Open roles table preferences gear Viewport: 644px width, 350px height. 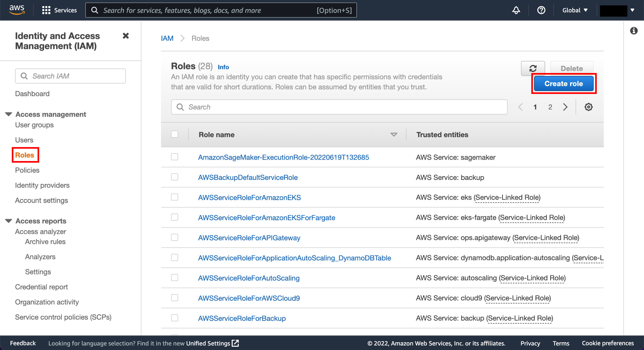(588, 107)
